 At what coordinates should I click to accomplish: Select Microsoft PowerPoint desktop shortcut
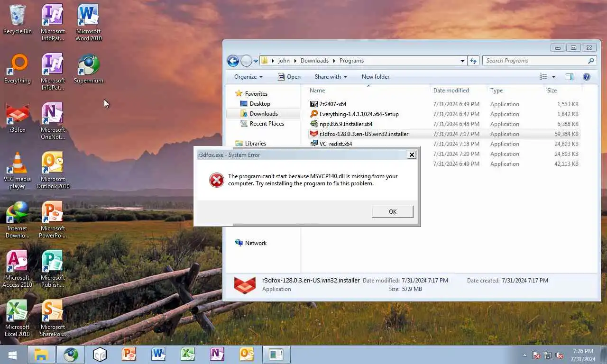[x=53, y=220]
